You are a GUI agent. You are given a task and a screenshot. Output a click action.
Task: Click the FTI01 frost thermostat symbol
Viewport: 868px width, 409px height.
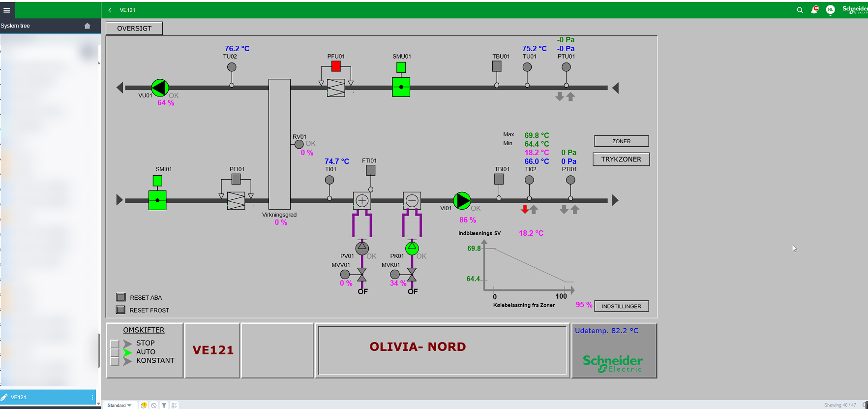[371, 170]
